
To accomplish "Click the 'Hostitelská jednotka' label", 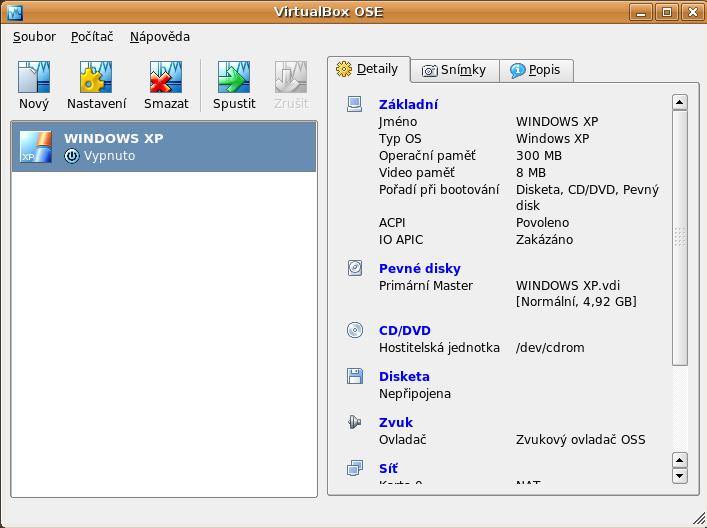I will (439, 348).
